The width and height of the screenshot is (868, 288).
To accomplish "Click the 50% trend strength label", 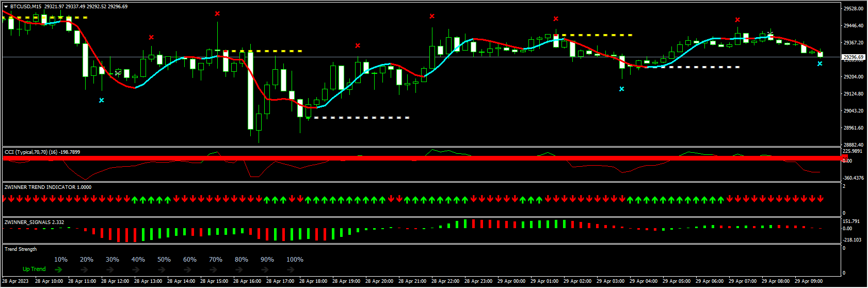I will coord(164,260).
